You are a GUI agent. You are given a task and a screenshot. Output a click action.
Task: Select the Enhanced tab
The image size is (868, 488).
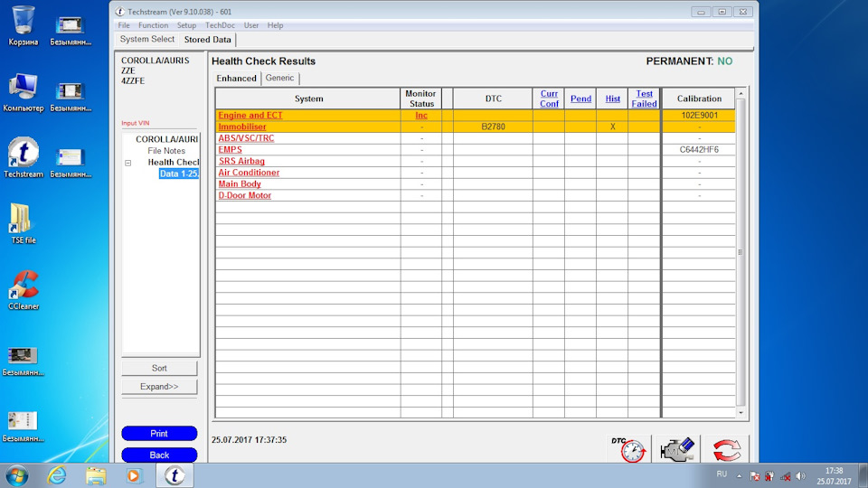[x=236, y=78]
